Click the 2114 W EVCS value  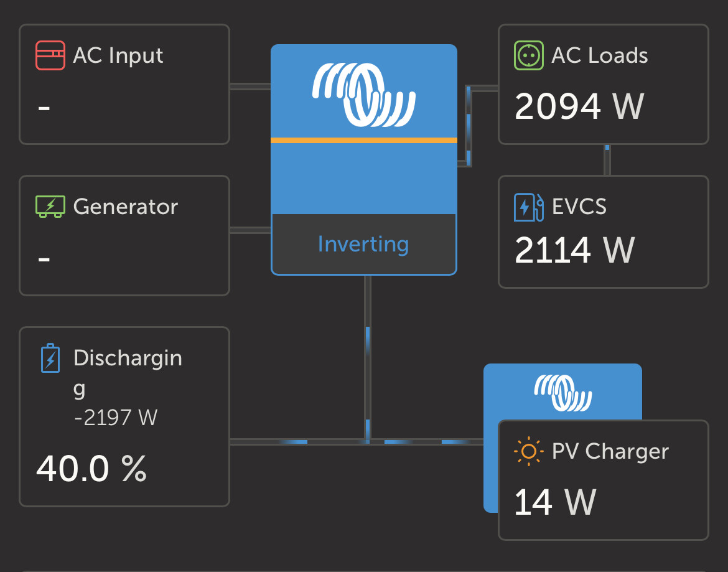574,250
